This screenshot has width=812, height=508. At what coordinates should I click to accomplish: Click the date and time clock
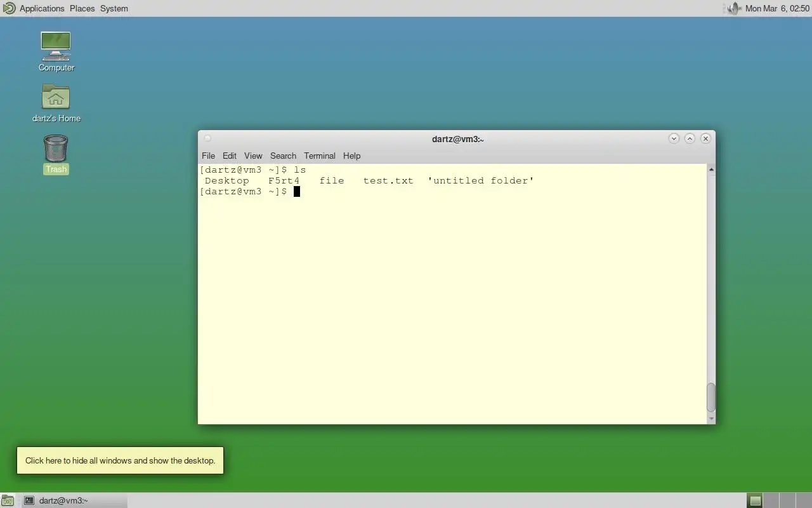[x=777, y=8]
